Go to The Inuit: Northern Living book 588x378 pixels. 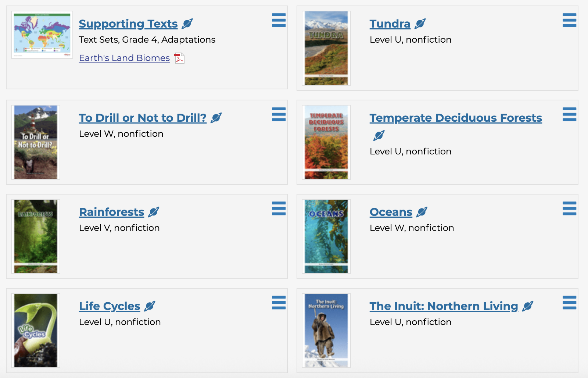[x=444, y=306]
